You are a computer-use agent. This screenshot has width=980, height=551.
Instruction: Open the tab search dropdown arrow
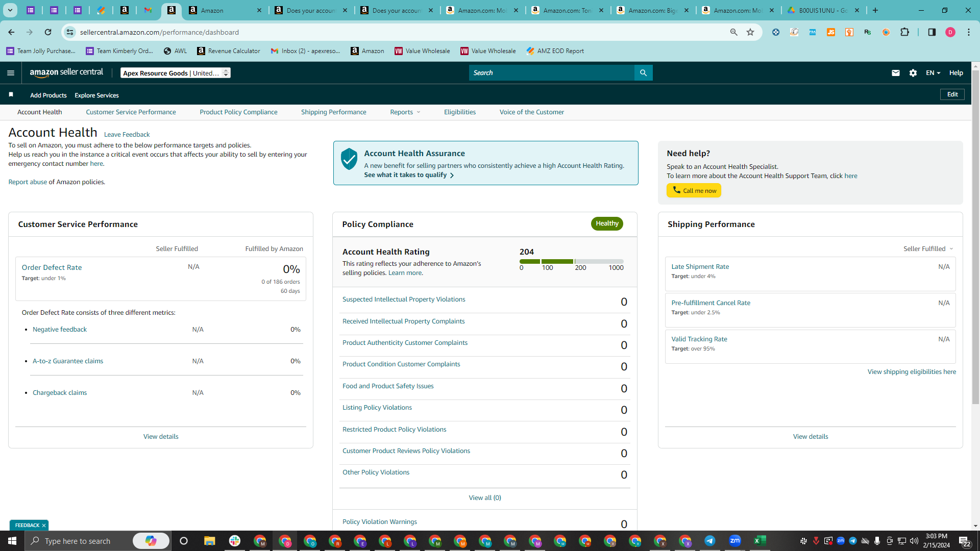[10, 10]
